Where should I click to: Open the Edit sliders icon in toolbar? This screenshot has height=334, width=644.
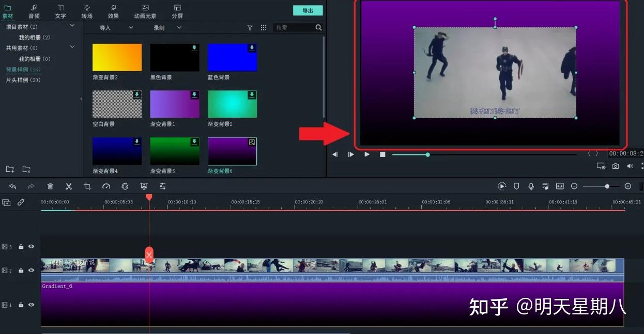click(x=163, y=186)
